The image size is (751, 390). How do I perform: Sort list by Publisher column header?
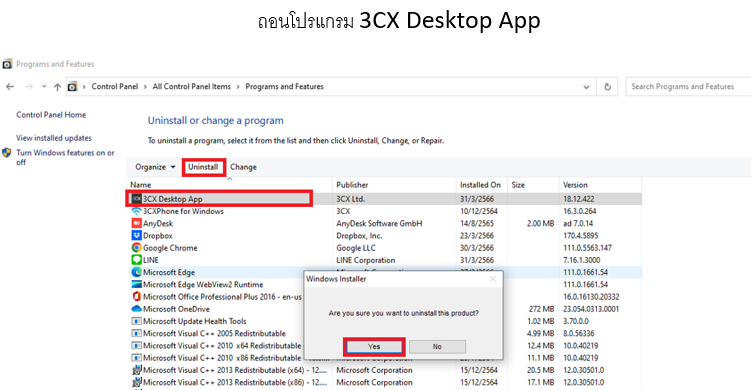(394, 185)
